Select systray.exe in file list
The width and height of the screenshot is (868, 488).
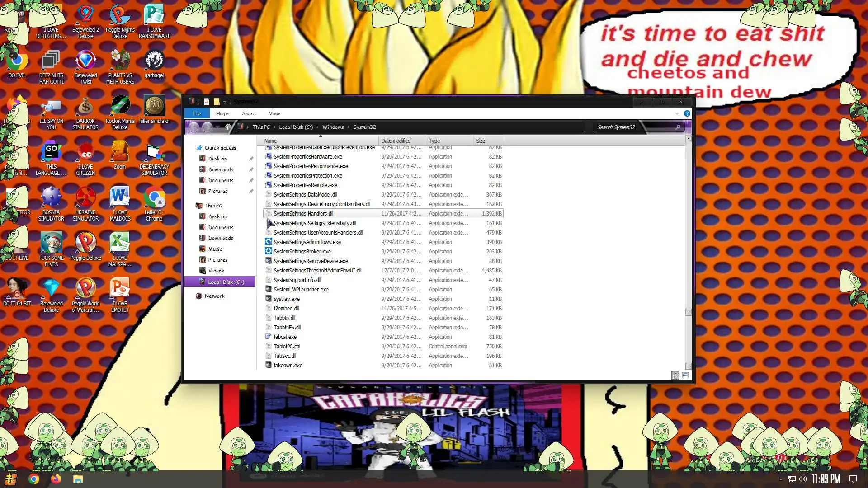coord(287,299)
